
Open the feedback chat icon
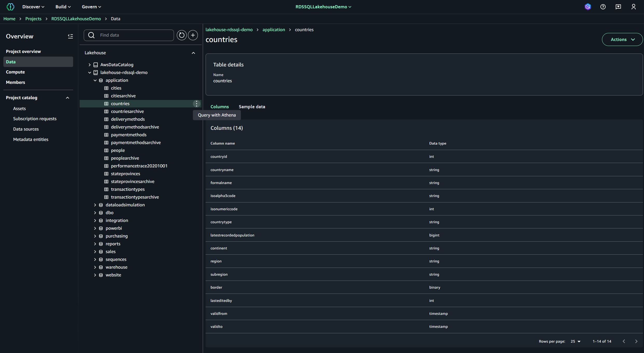pyautogui.click(x=618, y=7)
